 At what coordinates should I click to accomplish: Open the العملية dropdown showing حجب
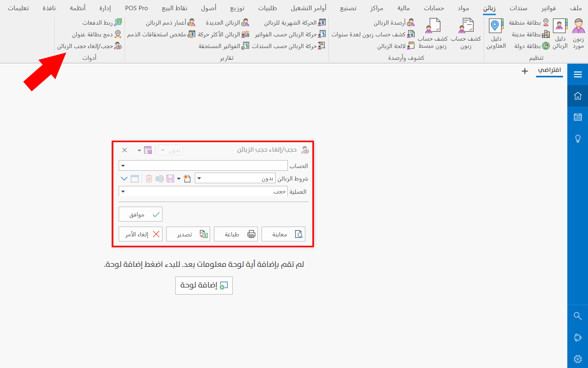coord(123,191)
